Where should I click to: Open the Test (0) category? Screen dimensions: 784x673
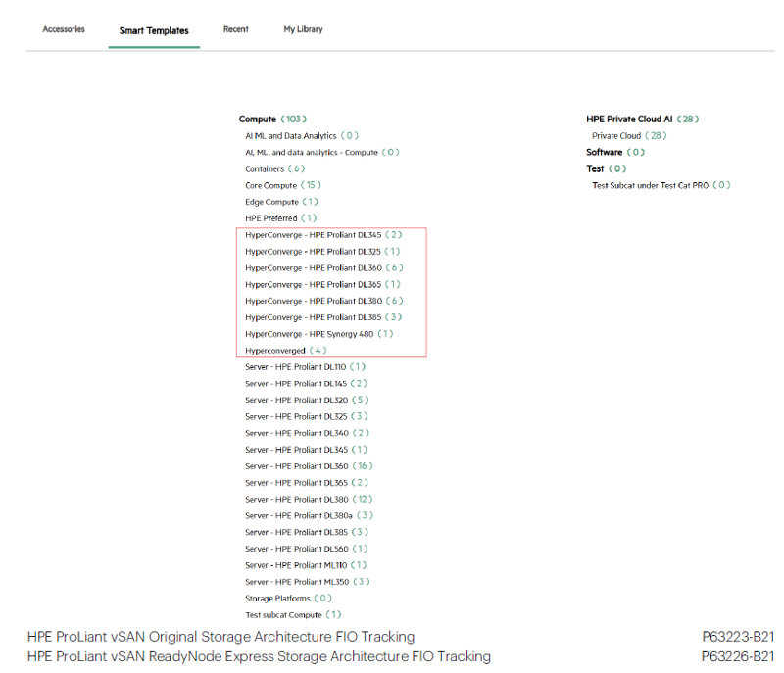click(606, 168)
